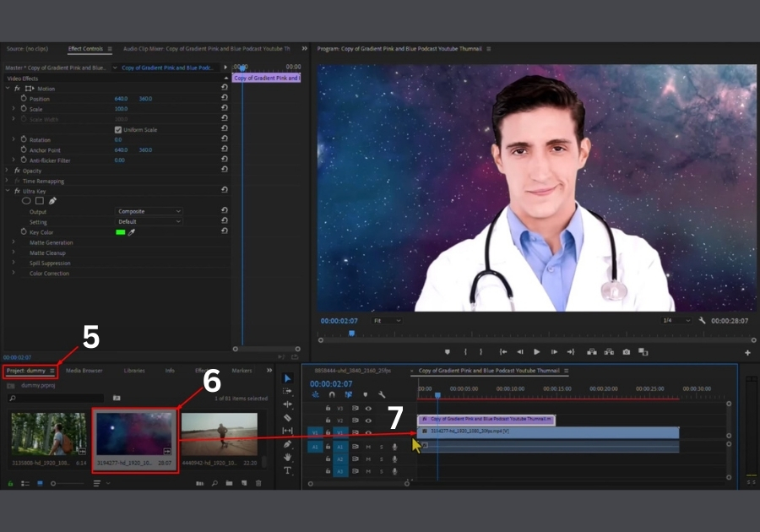Image resolution: width=760 pixels, height=532 pixels.
Task: Toggle V3 track lock
Action: click(x=328, y=408)
